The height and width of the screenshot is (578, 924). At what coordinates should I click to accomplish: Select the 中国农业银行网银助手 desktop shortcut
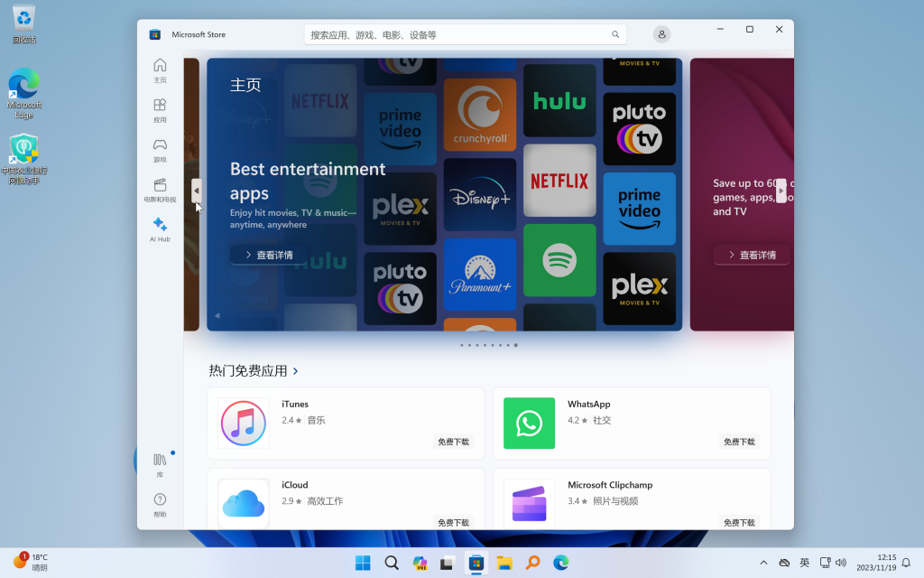(x=24, y=159)
